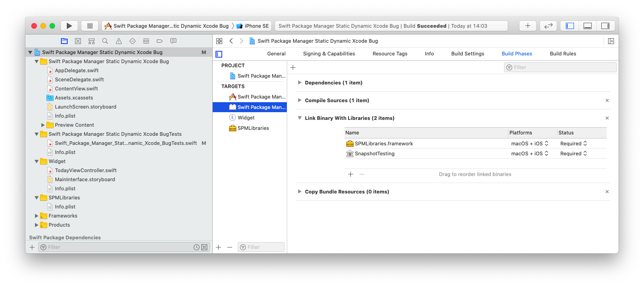The height and width of the screenshot is (287, 644).
Task: Filter the targets list
Action: 261,247
